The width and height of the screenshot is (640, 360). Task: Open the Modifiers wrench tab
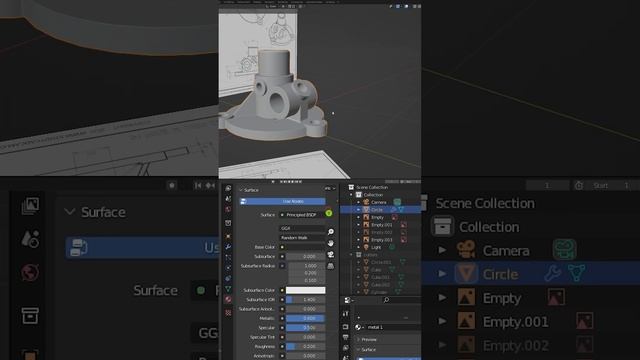click(x=228, y=247)
